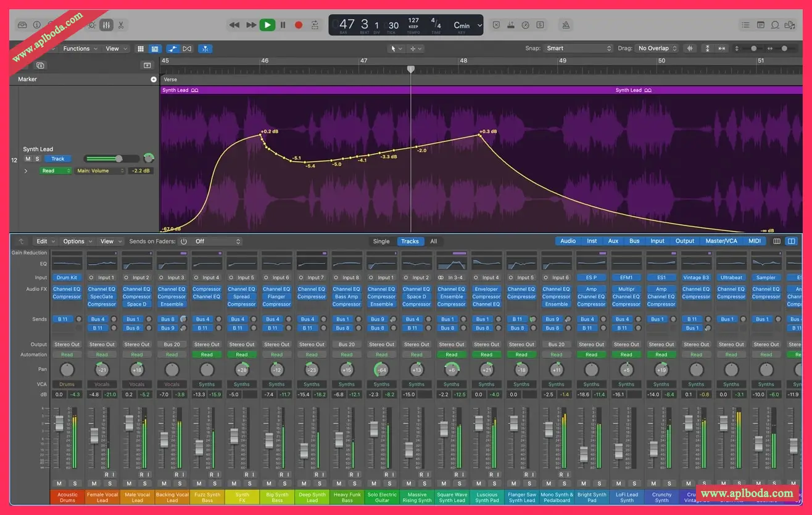Turn on Cycle mode
812x515 pixels.
click(315, 25)
